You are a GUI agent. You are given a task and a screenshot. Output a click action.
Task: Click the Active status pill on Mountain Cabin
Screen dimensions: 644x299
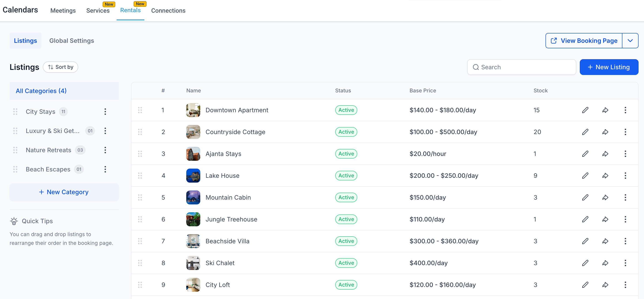[x=346, y=197]
